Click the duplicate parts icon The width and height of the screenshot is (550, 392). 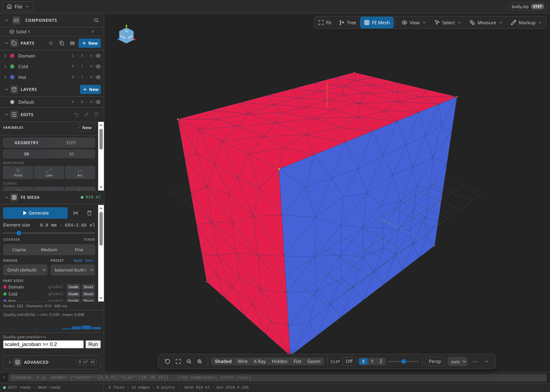[62, 43]
